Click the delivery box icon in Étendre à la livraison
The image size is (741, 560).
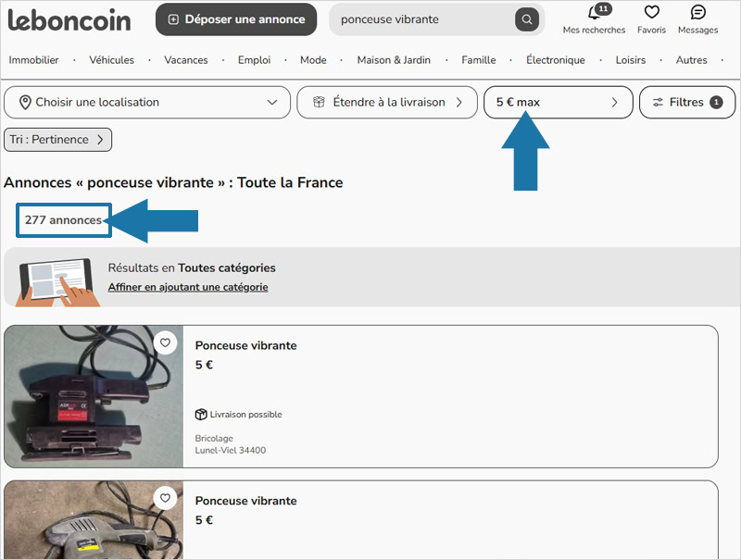[x=319, y=102]
